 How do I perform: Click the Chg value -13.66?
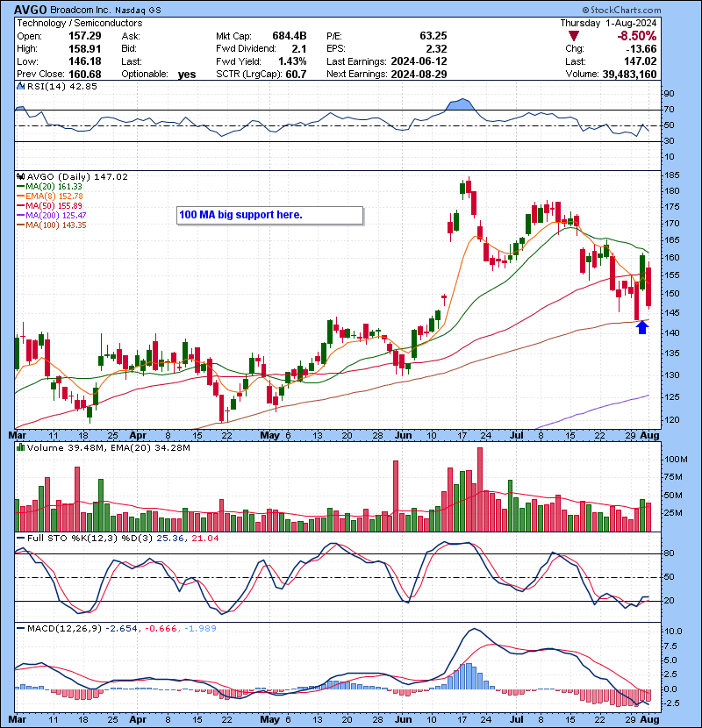[x=640, y=49]
